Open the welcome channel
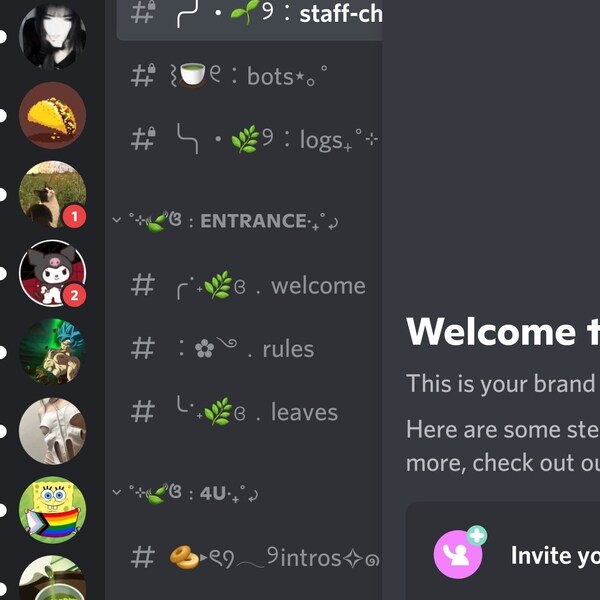The image size is (600, 600). tap(249, 285)
